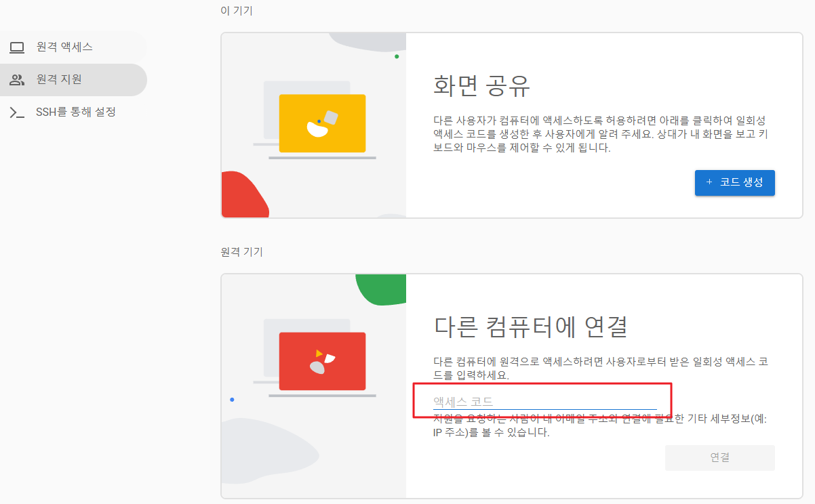The height and width of the screenshot is (504, 815).
Task: Focus the 액세스 코드 input field
Action: [542, 401]
